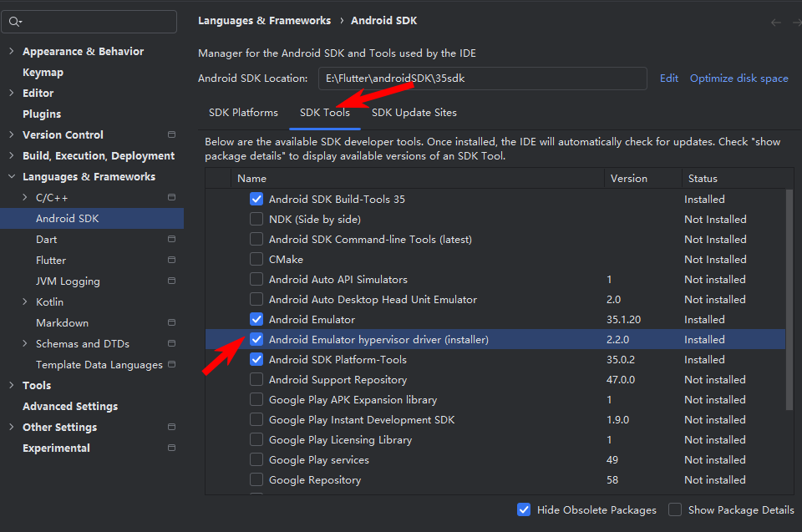
Task: Toggle Hide Obsolete Packages checkbox
Action: click(524, 509)
